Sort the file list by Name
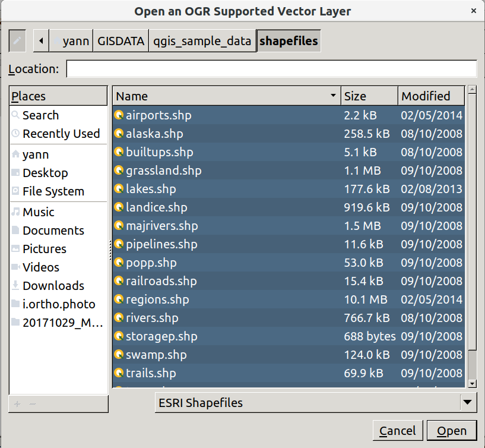 (227, 96)
